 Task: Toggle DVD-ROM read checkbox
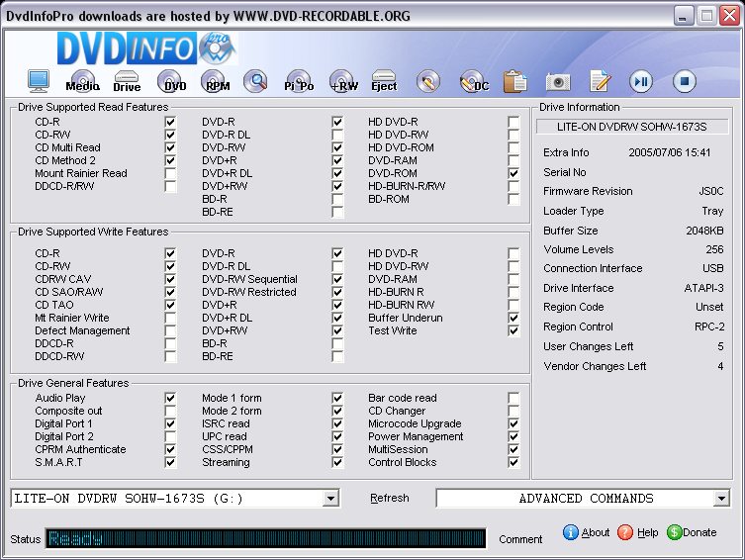513,173
